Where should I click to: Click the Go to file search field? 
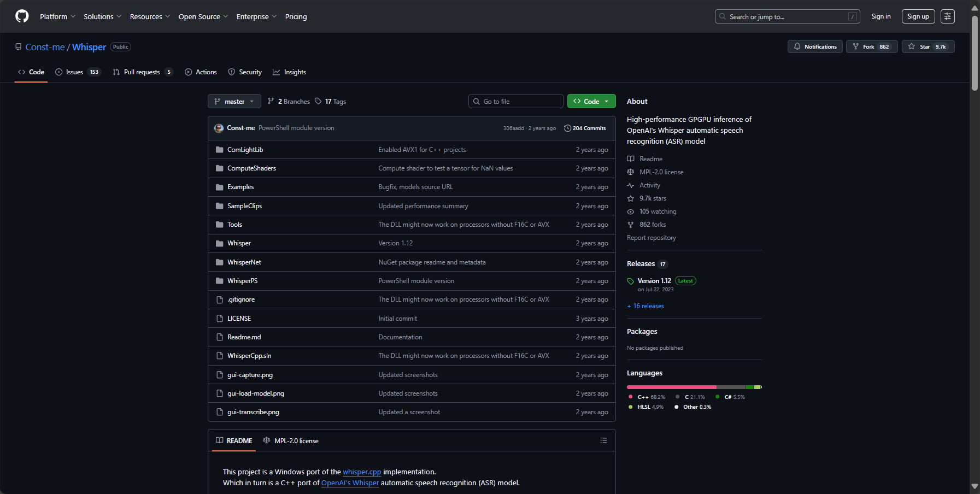tap(515, 102)
